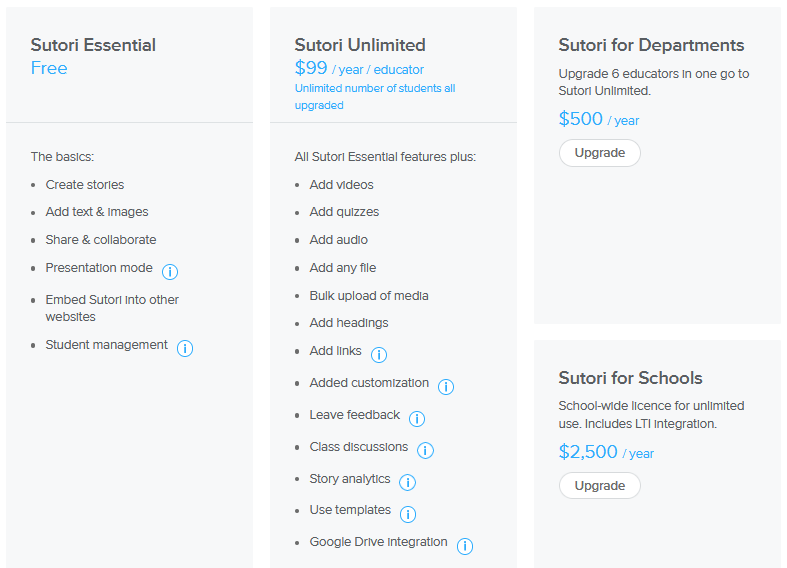The height and width of the screenshot is (568, 787).
Task: Open info icon next to Add links
Action: [379, 354]
